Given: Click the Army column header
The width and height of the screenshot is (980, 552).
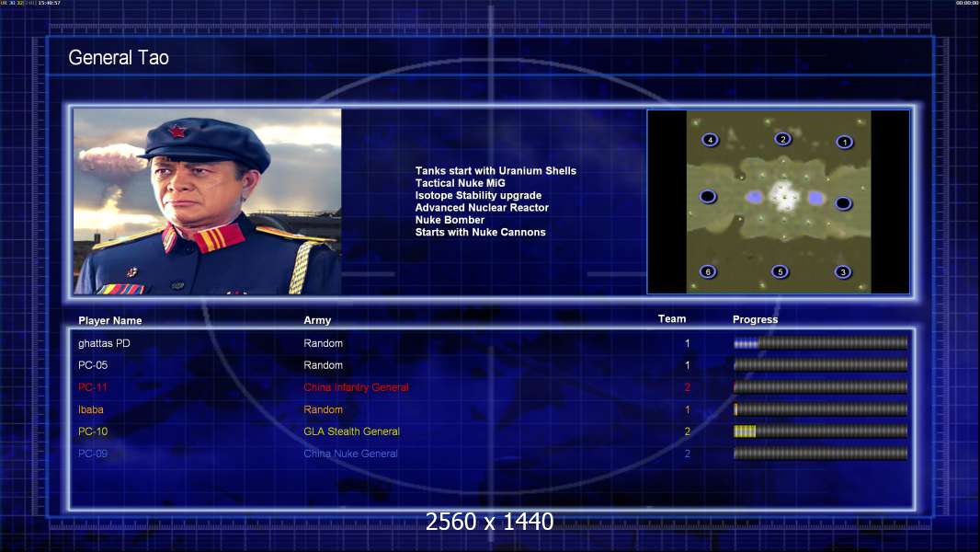Looking at the screenshot, I should (317, 320).
